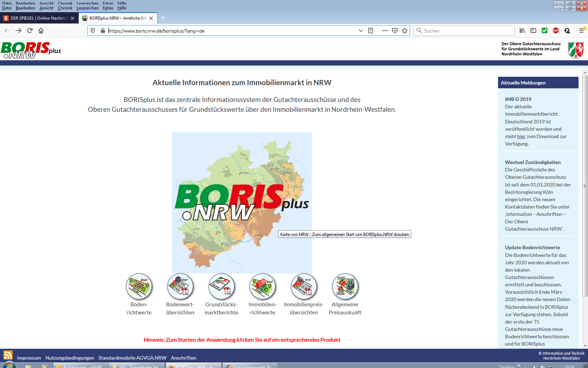
Task: Open library bookshelf icon
Action: coord(522,30)
